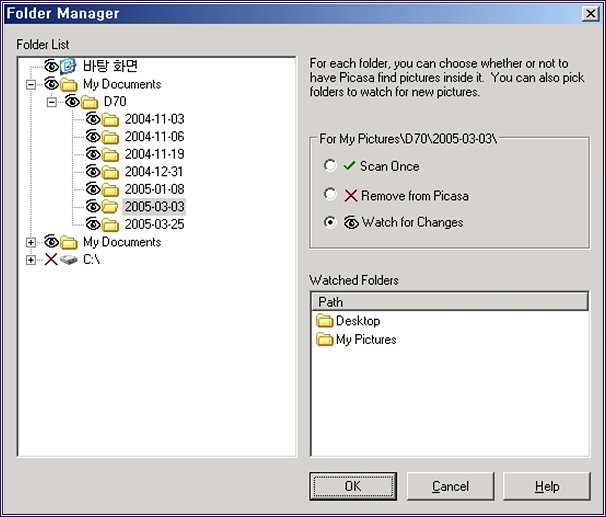The image size is (606, 517).
Task: Click the eye icon beside 바탕 화면
Action: click(x=51, y=67)
